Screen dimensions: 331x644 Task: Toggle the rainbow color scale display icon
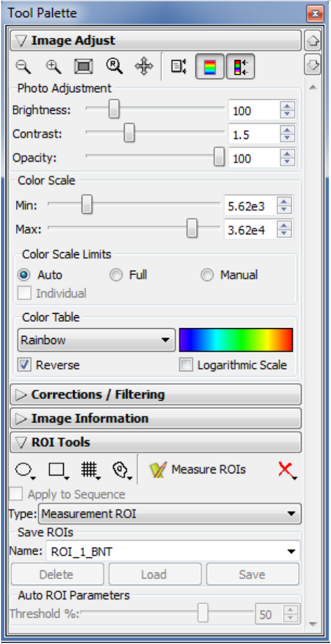tap(210, 67)
